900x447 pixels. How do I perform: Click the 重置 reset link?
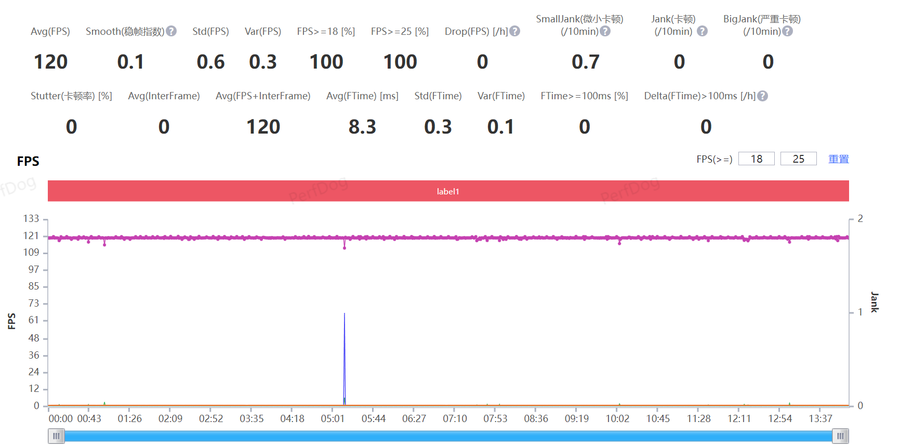839,159
